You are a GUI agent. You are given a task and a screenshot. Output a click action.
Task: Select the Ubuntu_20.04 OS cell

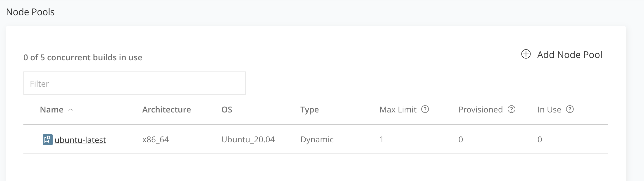[248, 139]
